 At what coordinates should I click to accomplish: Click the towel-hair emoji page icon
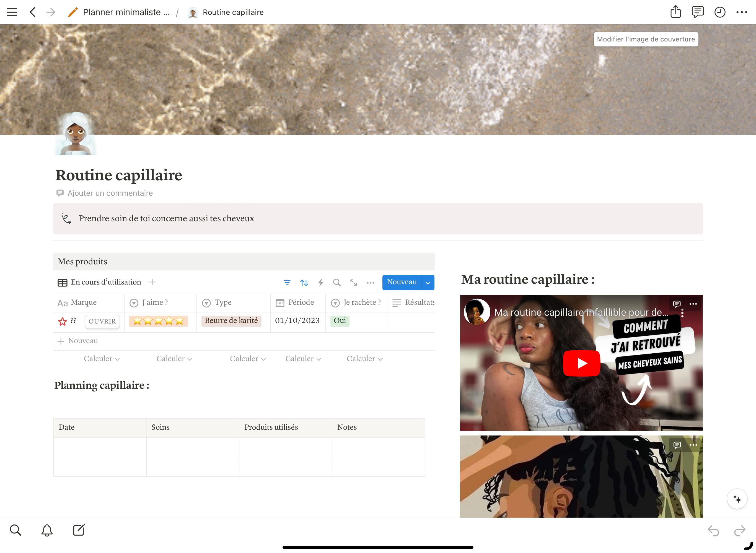tap(75, 134)
